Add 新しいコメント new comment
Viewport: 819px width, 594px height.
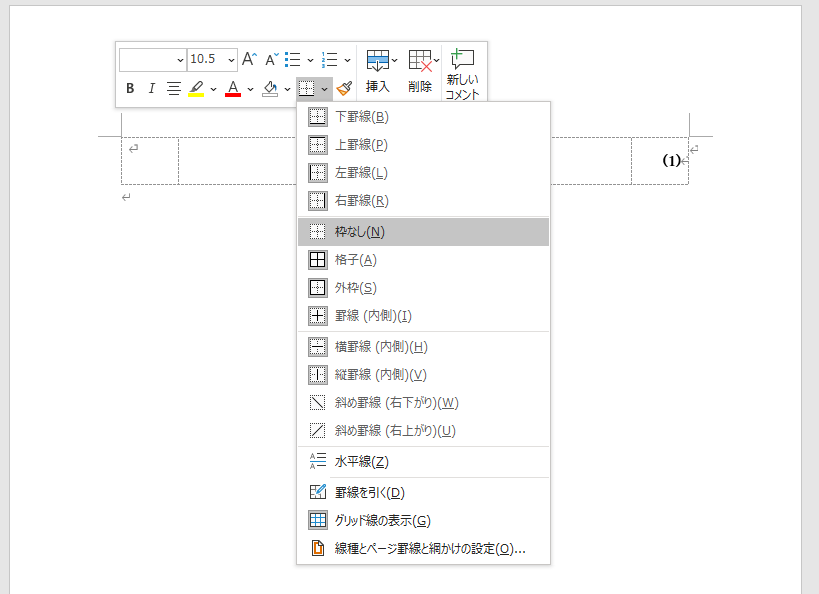point(462,73)
